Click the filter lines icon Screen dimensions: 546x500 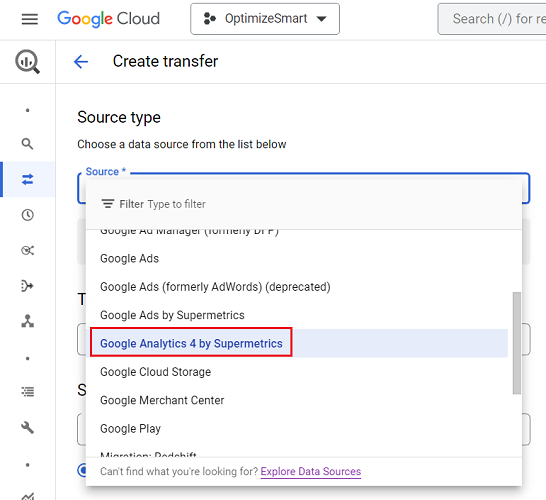(108, 204)
